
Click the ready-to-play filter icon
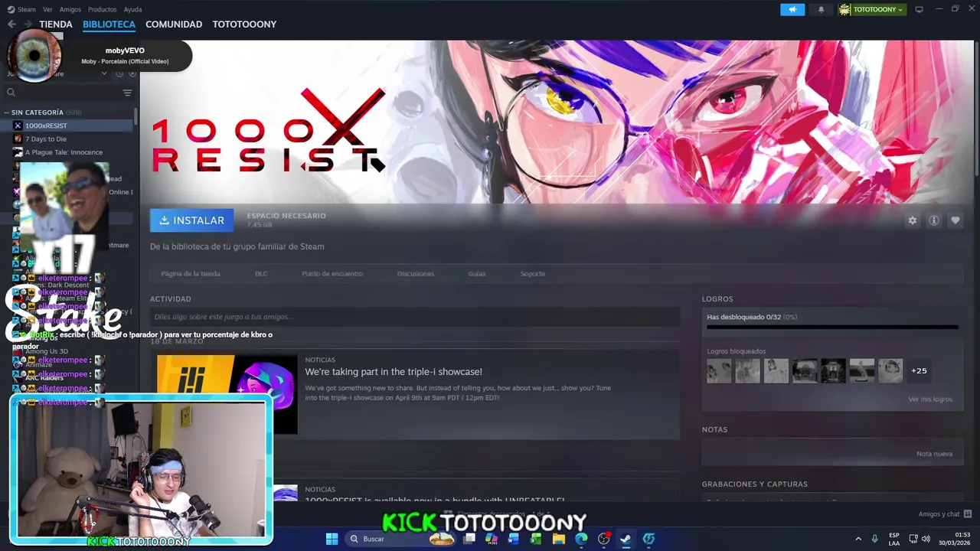pos(132,73)
